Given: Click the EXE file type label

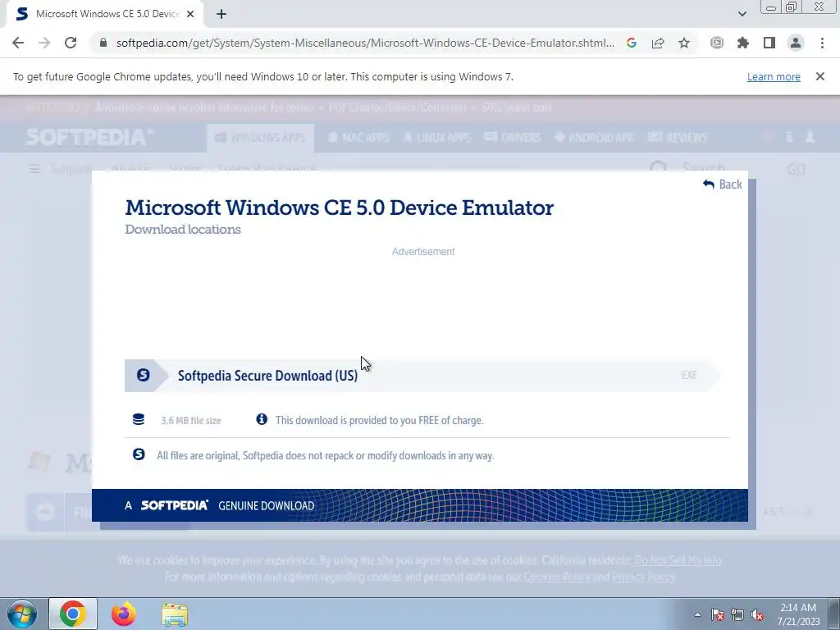Looking at the screenshot, I should 689,375.
